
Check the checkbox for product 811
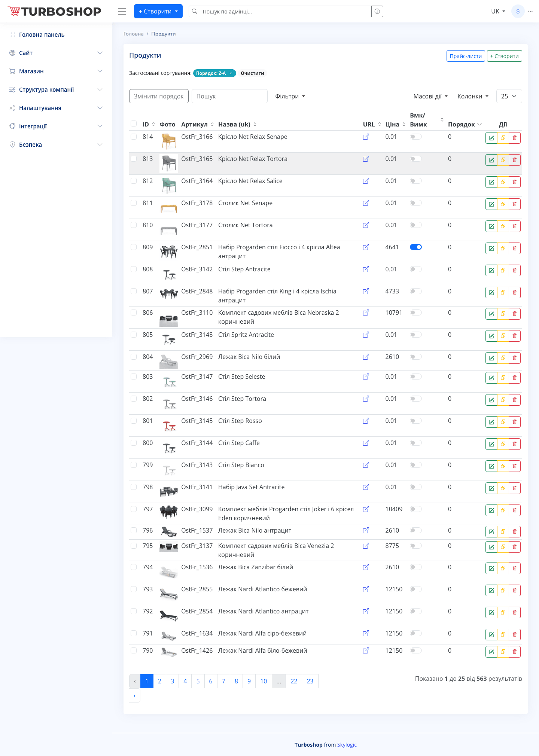[x=134, y=203]
